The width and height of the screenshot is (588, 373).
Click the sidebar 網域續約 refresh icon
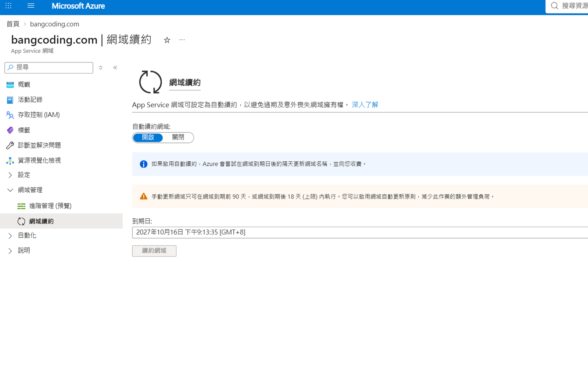pyautogui.click(x=21, y=221)
